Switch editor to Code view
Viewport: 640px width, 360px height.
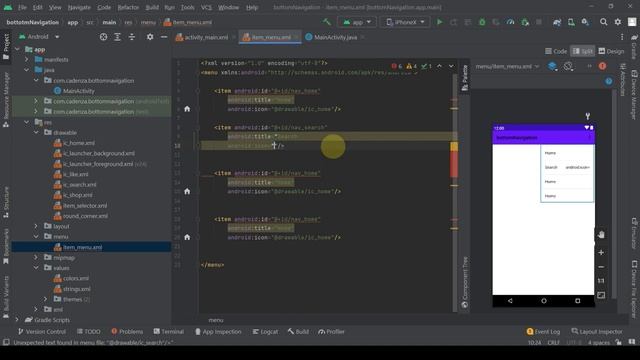(x=556, y=51)
